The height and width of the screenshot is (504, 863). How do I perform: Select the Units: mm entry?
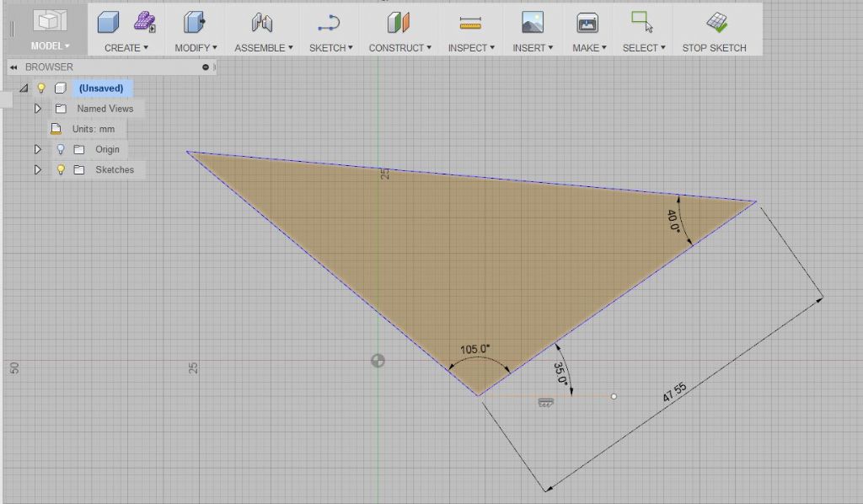coord(94,129)
